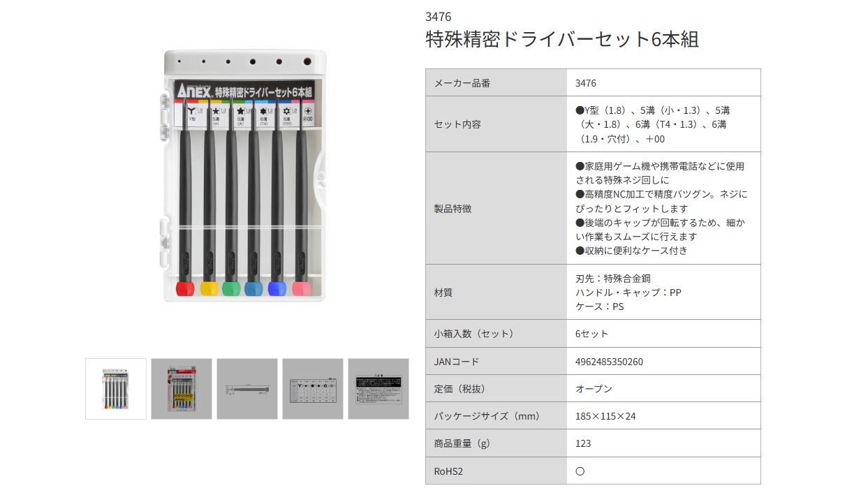Click the パッケージサイズ（mm） row label

point(487,416)
